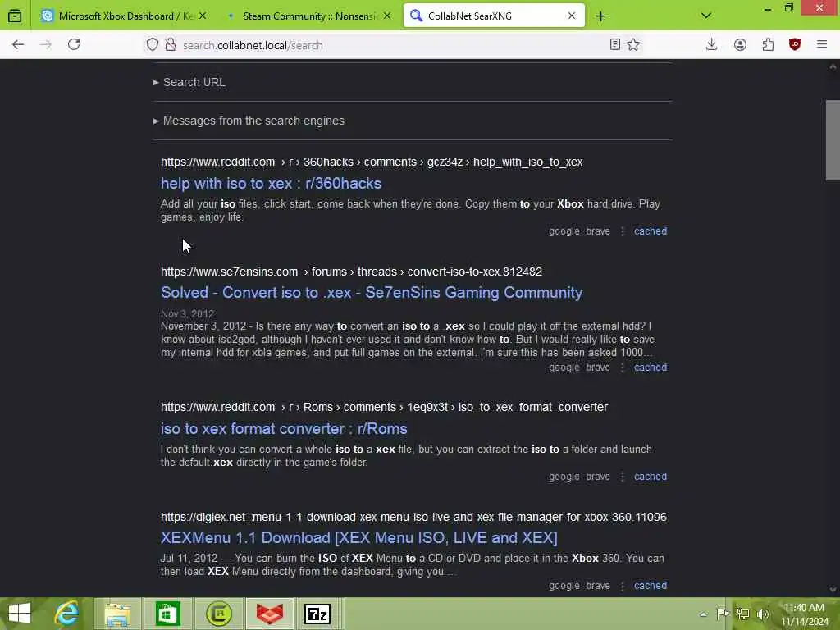The height and width of the screenshot is (630, 840).
Task: Click digiex.net result URL text
Action: (413, 517)
